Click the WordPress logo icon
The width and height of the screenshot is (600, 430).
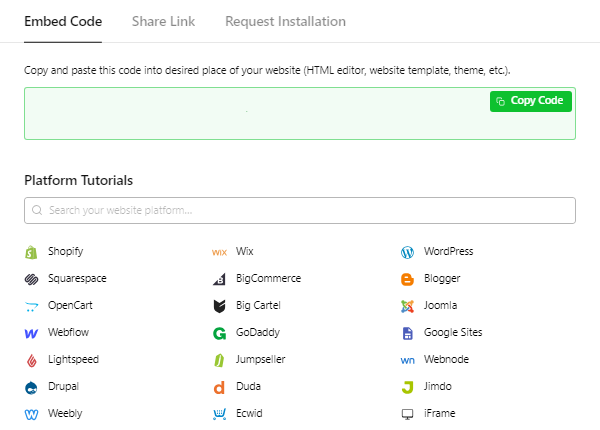[407, 252]
